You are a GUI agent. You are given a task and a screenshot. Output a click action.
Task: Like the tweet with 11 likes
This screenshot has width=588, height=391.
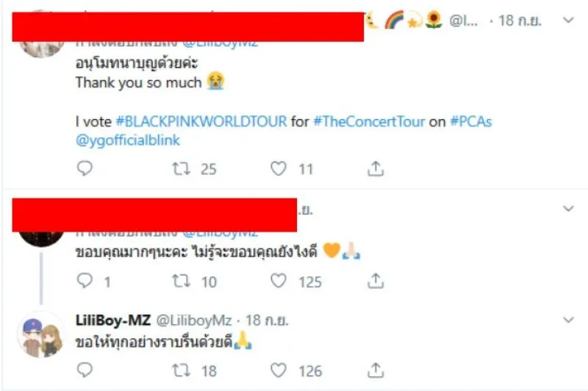pyautogui.click(x=278, y=169)
